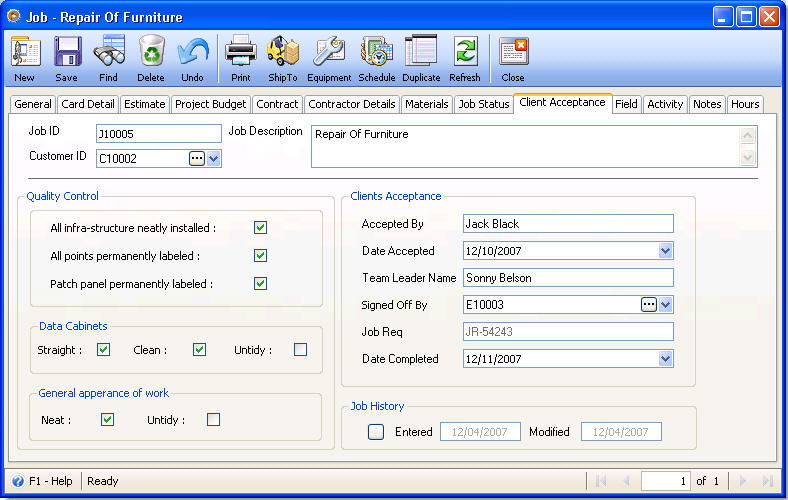
Task: Open the Hours tab
Action: (x=745, y=105)
